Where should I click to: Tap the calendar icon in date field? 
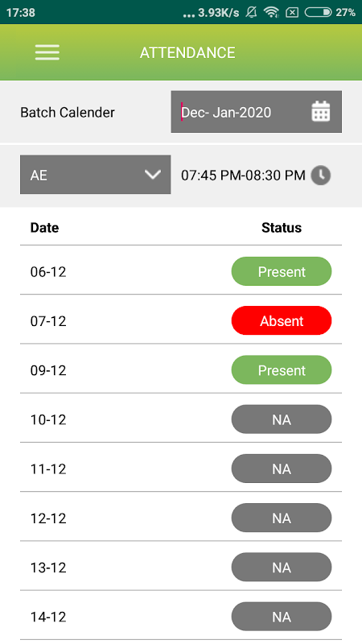pyautogui.click(x=320, y=111)
